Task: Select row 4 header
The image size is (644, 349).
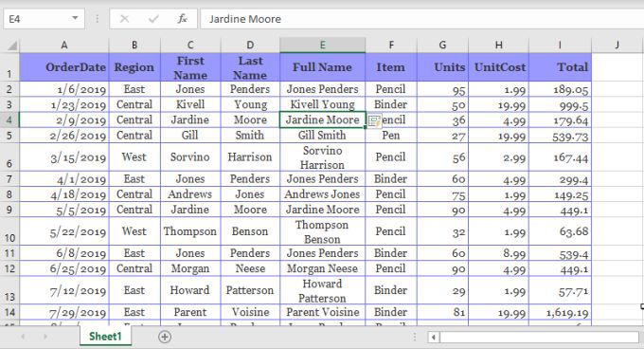Action: (x=9, y=120)
